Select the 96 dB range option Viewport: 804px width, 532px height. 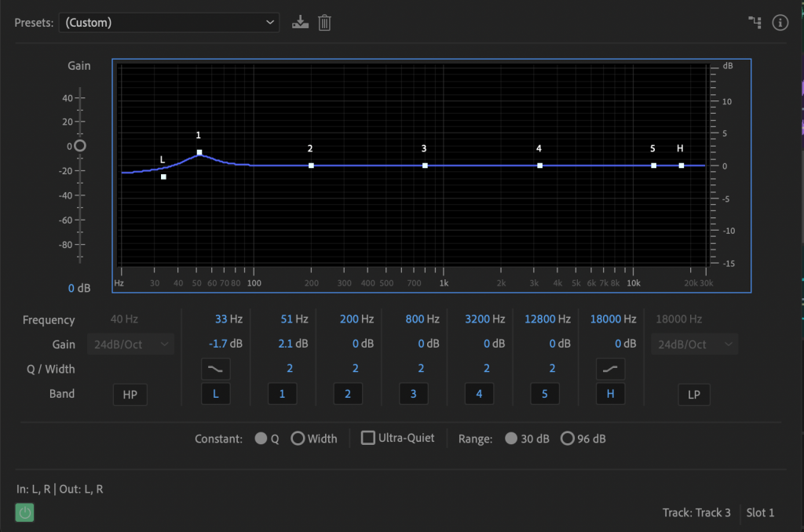click(568, 439)
